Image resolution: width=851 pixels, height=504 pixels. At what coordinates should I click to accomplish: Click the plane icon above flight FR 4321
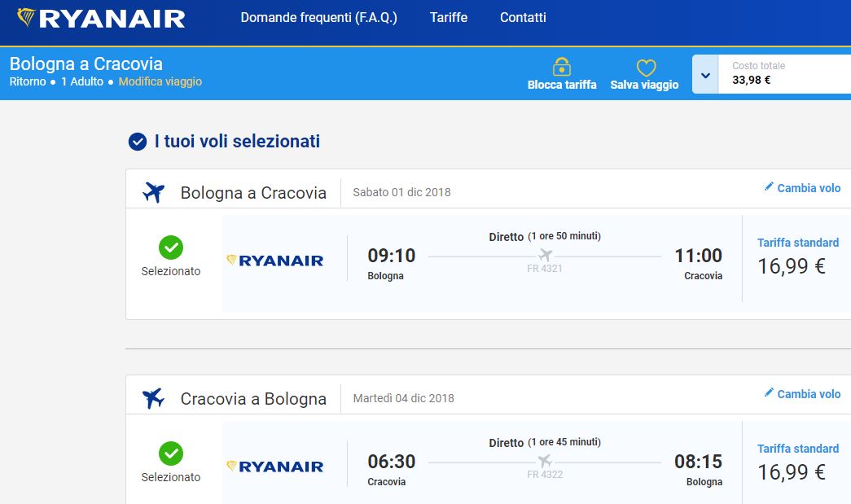click(545, 256)
